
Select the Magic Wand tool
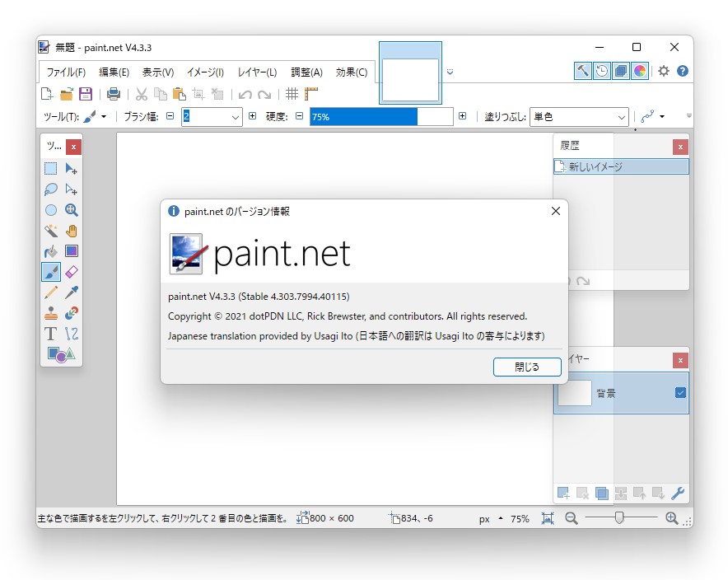[x=50, y=230]
